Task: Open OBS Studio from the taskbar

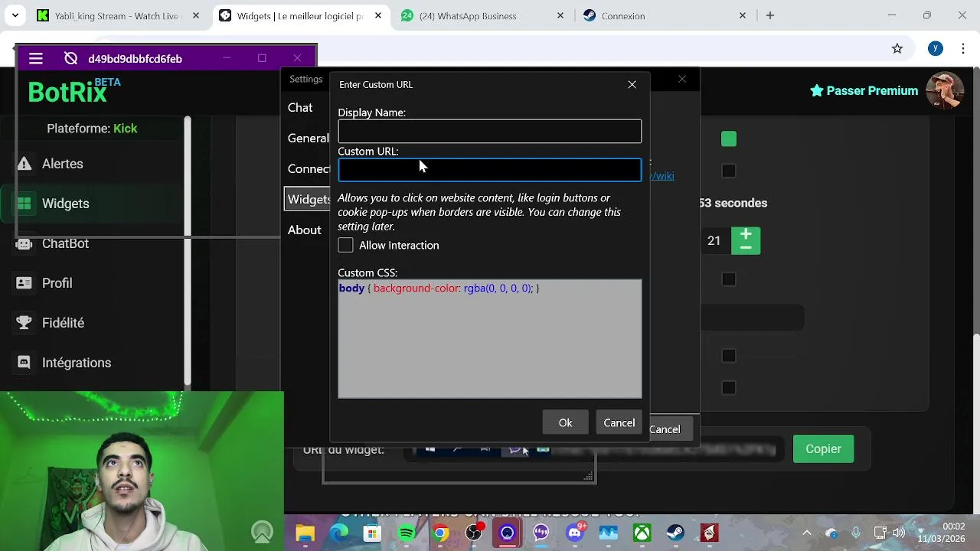Action: click(474, 533)
